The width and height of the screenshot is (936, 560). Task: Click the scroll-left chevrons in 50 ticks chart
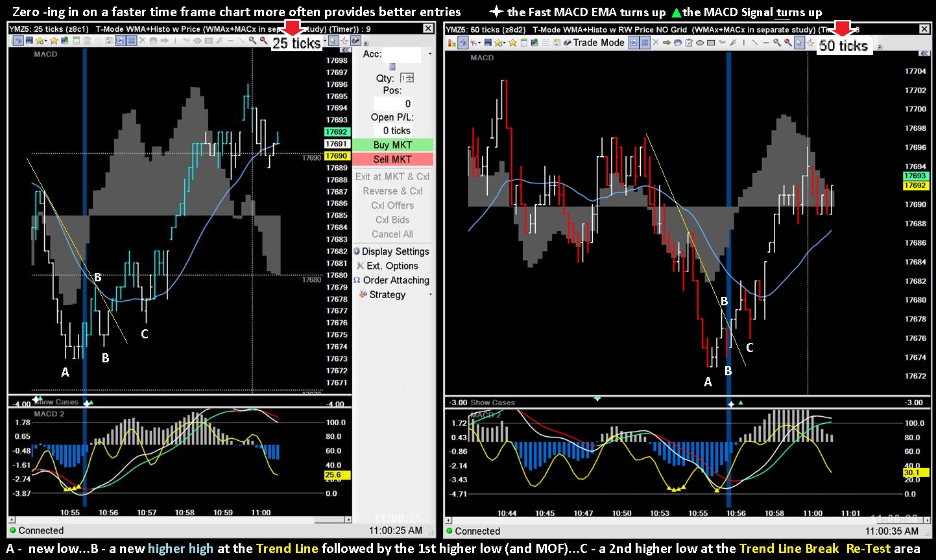coord(925,53)
